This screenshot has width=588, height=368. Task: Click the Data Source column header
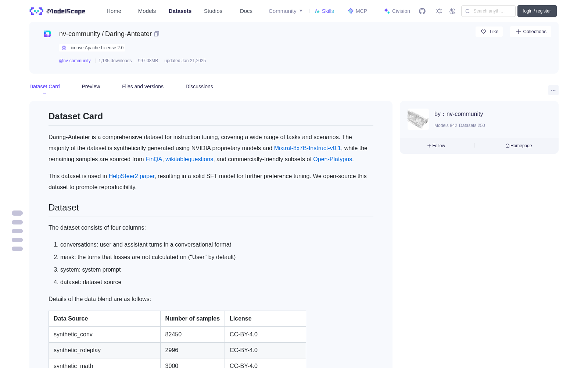click(x=104, y=319)
